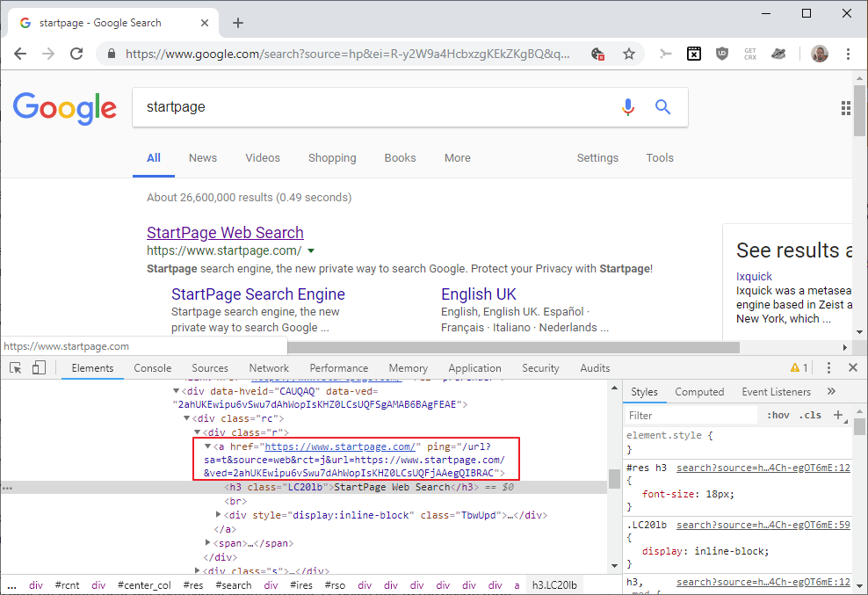Viewport: 868px width, 595px height.
Task: Bookmark this page with the star icon
Action: point(629,54)
